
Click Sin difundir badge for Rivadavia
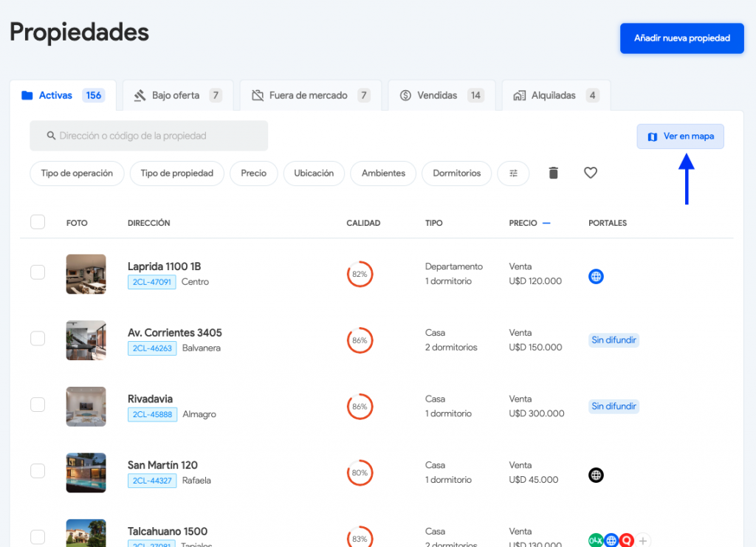coord(614,406)
